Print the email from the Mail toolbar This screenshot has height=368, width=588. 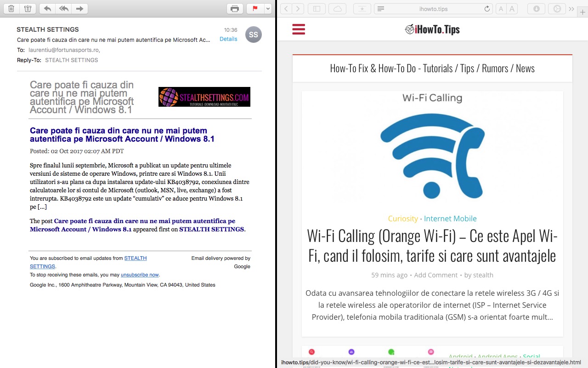point(235,9)
